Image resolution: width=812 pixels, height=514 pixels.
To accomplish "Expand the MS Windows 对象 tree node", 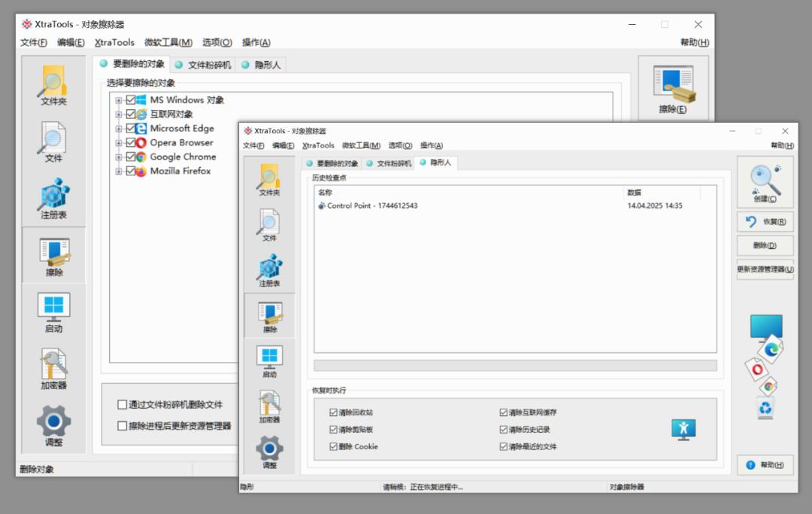I will (119, 100).
